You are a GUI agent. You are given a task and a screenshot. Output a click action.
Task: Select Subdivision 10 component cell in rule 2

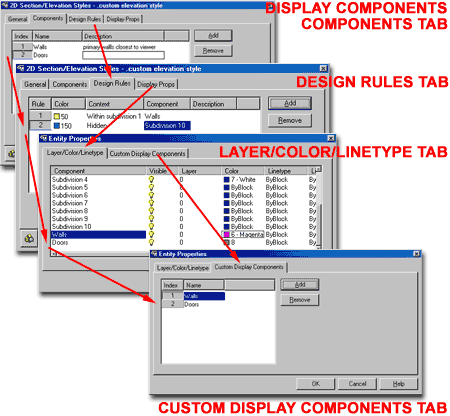pyautogui.click(x=167, y=126)
